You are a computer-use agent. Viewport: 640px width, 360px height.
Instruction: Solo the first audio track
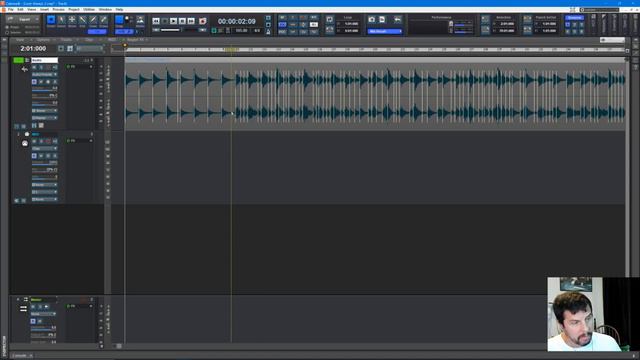pyautogui.click(x=41, y=67)
